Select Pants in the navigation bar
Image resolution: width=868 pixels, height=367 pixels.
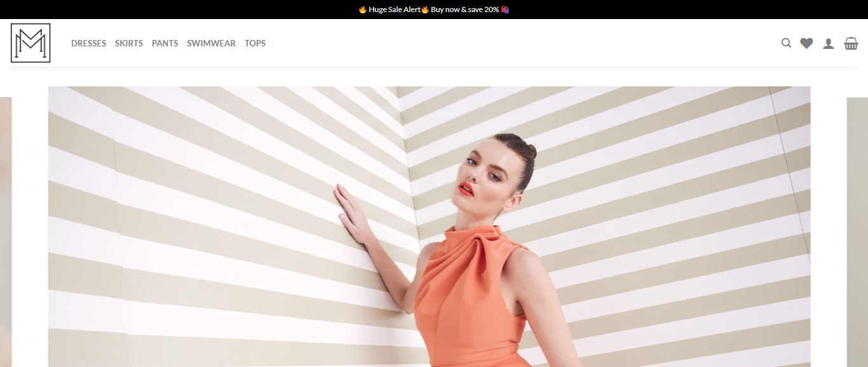point(165,43)
